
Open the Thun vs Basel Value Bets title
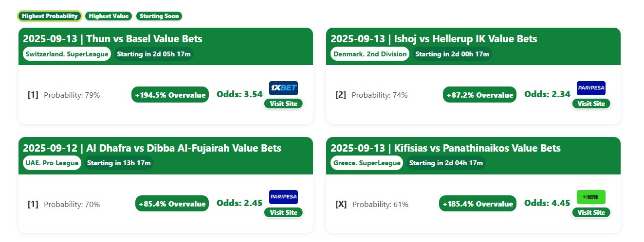click(112, 39)
